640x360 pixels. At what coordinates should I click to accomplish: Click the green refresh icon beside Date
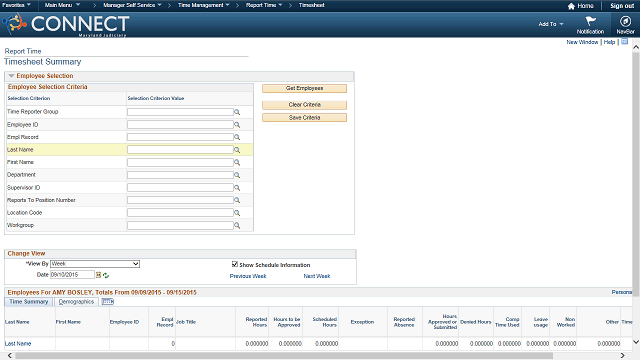106,276
